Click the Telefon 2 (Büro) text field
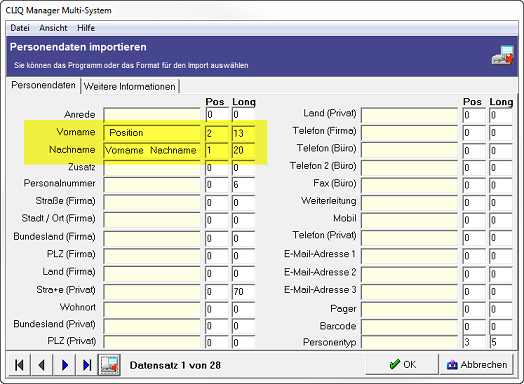Screen dimensions: 524x384 point(409,168)
